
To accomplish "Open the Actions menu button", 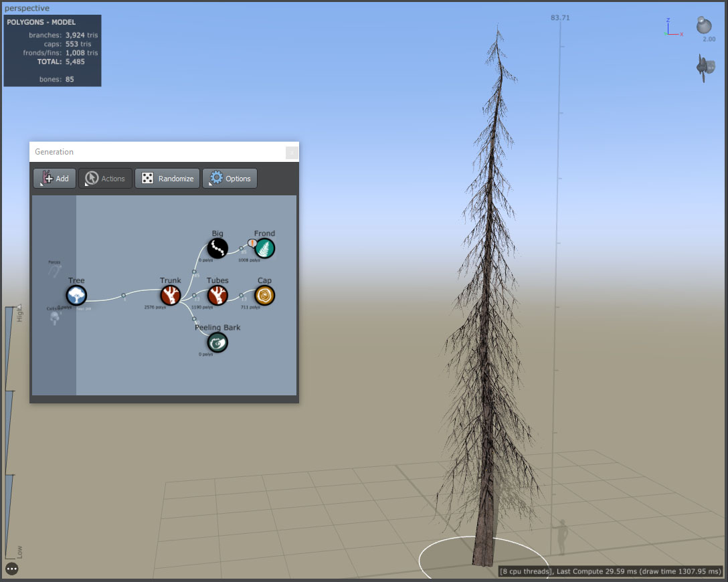I will (106, 178).
